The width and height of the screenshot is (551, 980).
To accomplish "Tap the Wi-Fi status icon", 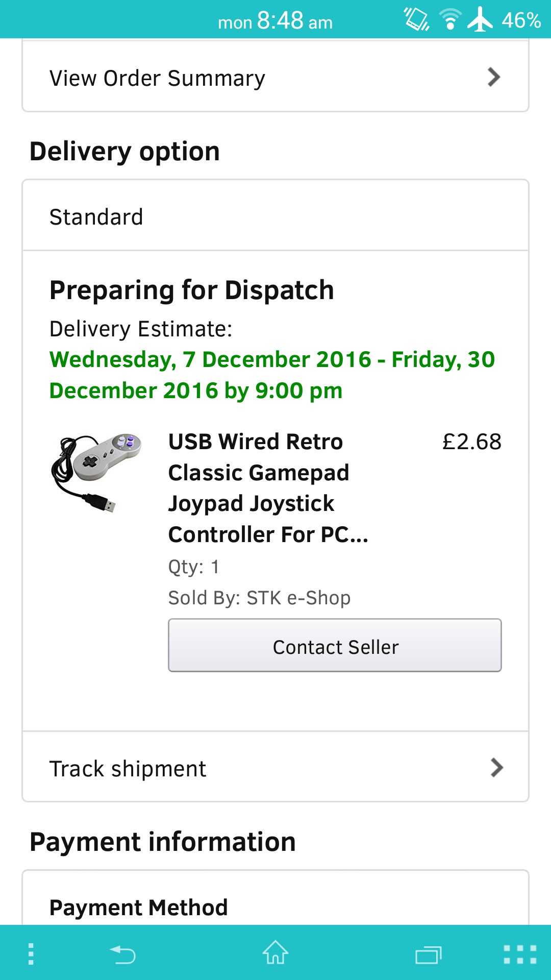I will click(450, 20).
